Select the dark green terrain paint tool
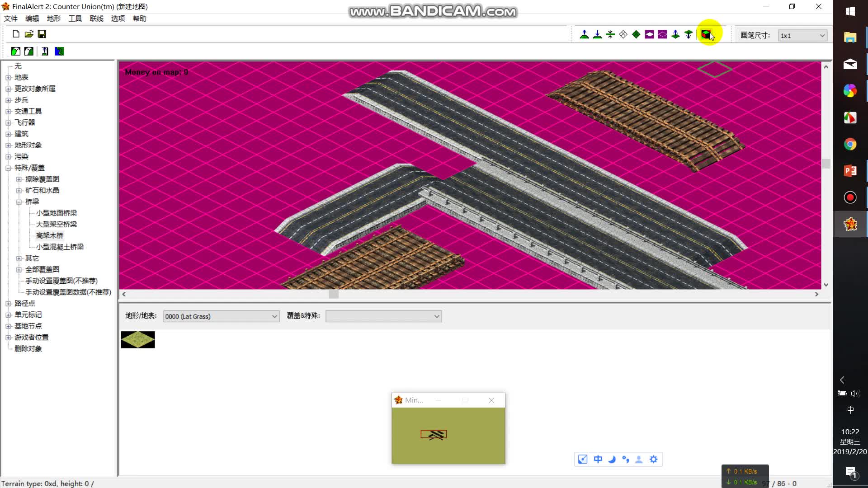The image size is (868, 488). pyautogui.click(x=29, y=52)
